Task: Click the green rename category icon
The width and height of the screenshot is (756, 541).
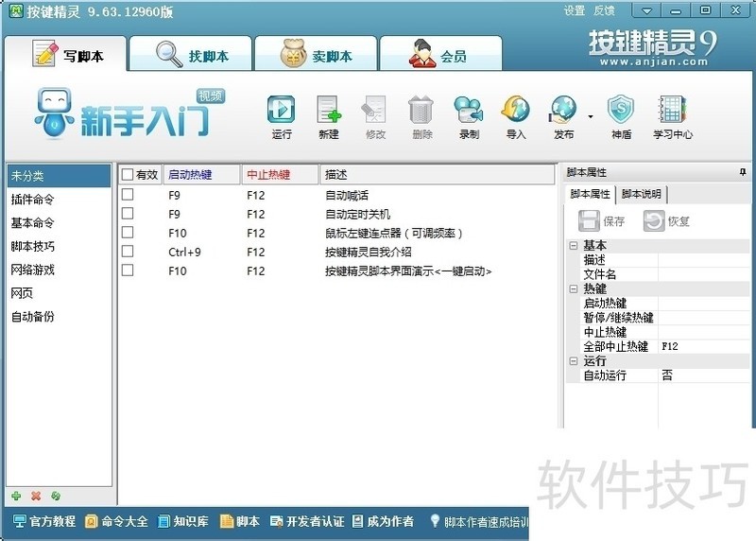Action: point(56,496)
